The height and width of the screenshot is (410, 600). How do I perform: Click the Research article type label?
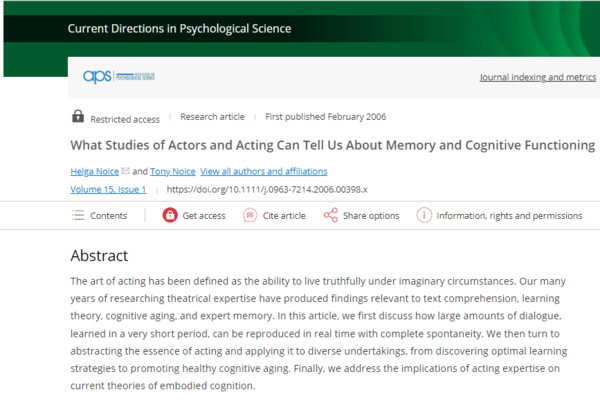(212, 117)
